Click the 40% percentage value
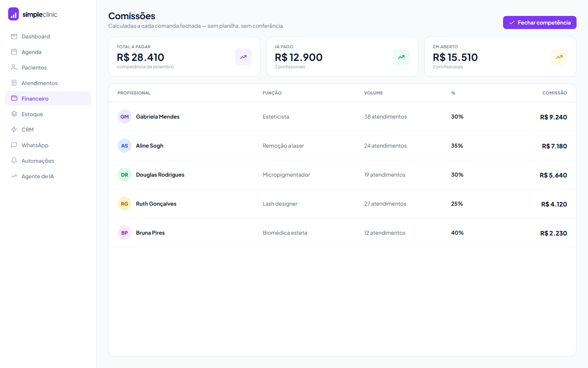The height and width of the screenshot is (368, 588). pos(457,233)
